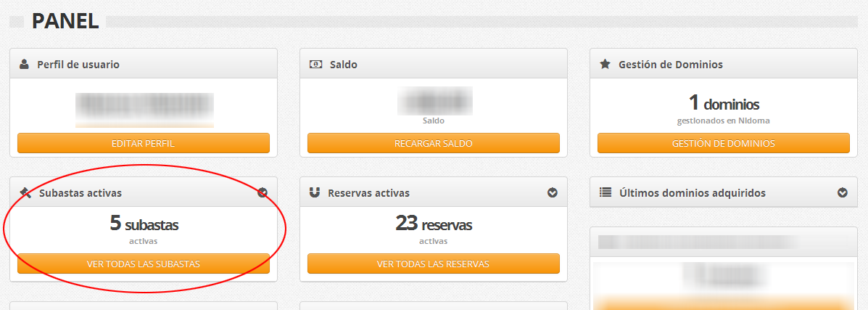Select the Perfil de usuario panel header

point(144,65)
